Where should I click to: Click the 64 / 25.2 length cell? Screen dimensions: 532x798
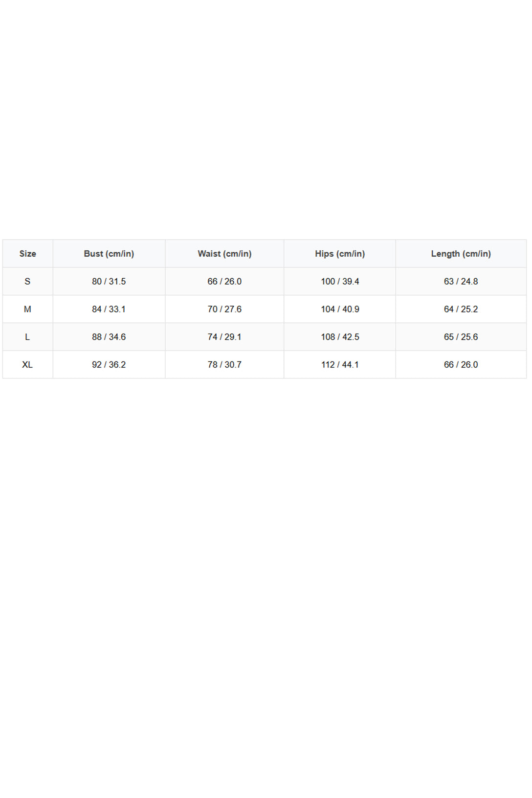point(461,309)
